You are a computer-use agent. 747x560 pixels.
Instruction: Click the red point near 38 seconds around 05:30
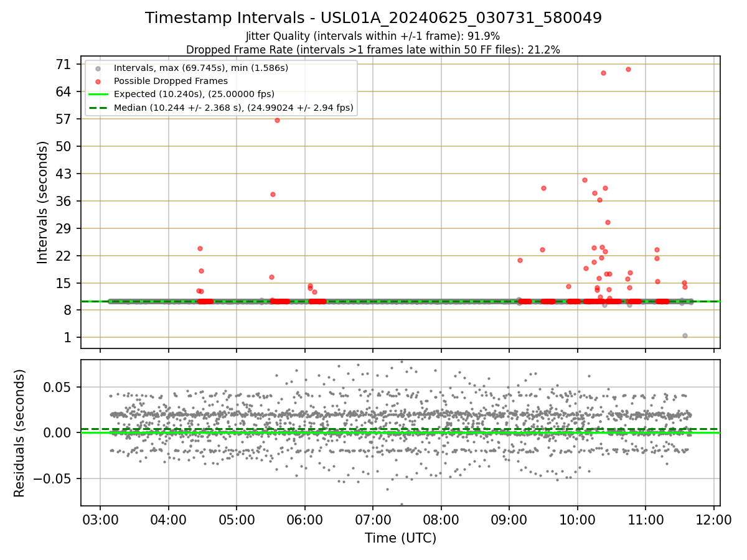[273, 194]
